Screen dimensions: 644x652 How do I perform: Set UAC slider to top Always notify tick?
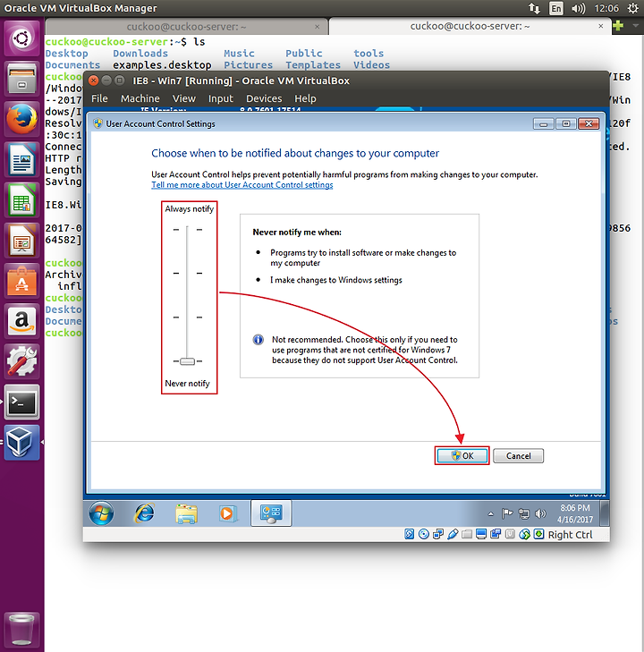pos(188,230)
